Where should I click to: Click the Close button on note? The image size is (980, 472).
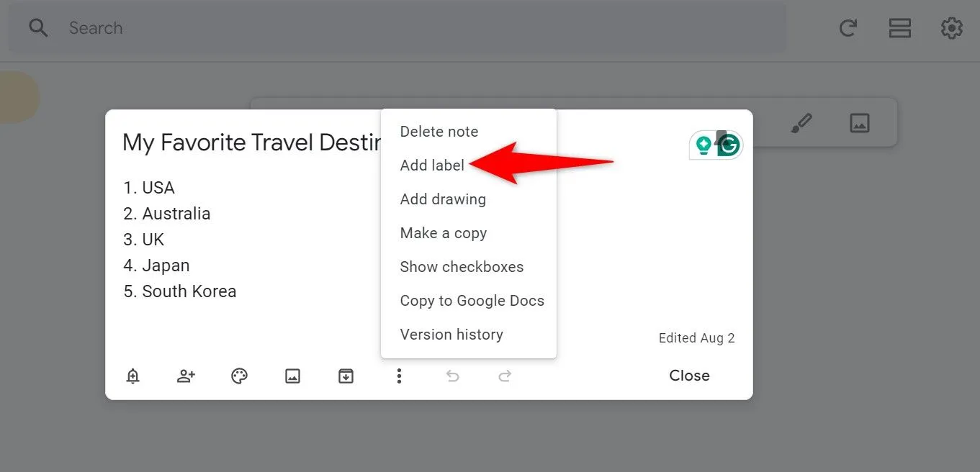[x=689, y=376]
